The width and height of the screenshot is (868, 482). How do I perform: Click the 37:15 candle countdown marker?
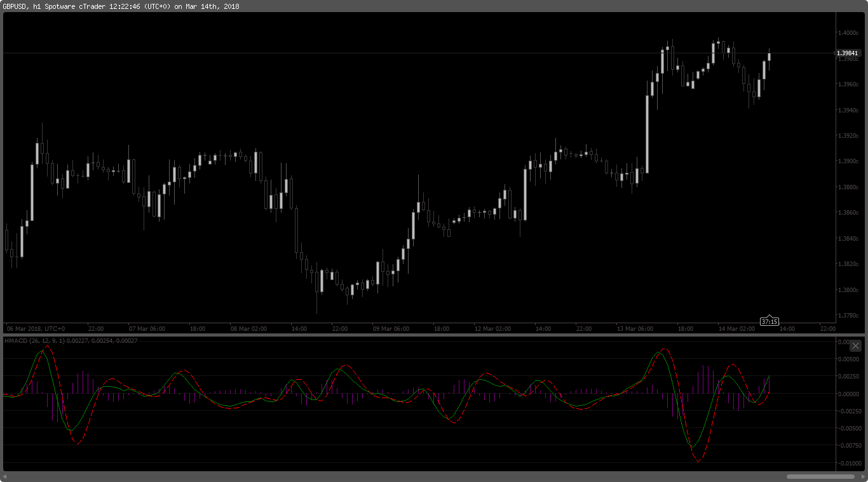(x=770, y=321)
